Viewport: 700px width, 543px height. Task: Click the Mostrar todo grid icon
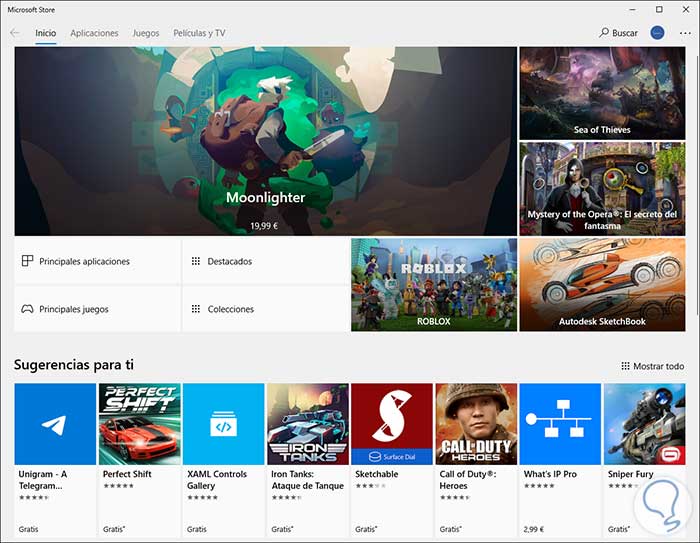point(625,366)
